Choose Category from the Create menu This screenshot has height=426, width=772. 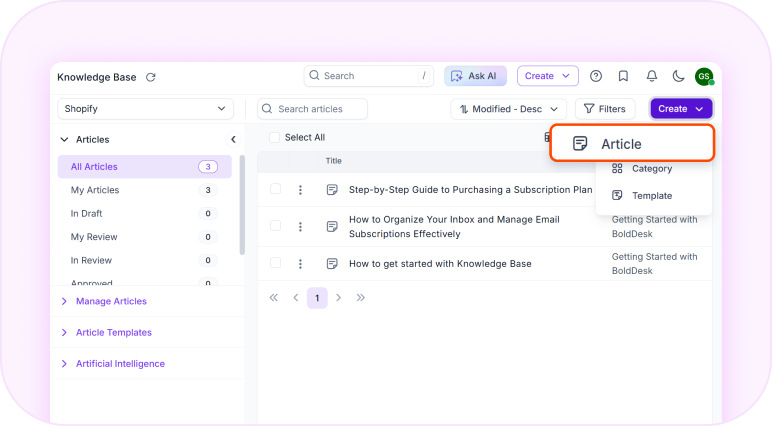[x=654, y=169]
